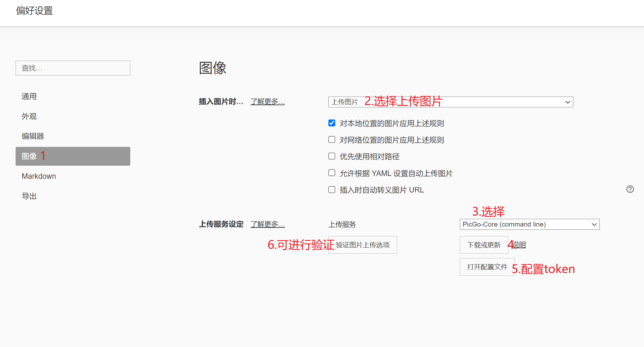Go to 导出 preferences section
The image size is (644, 347).
(x=29, y=196)
